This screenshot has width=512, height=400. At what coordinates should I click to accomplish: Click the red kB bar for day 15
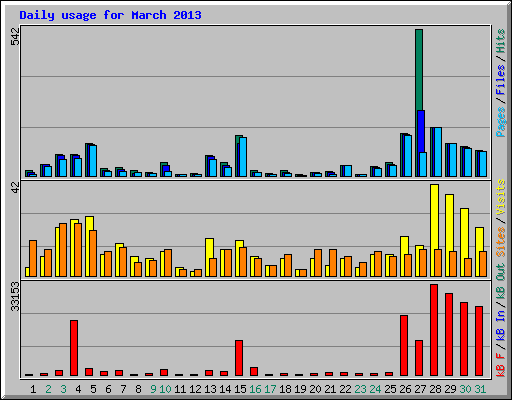[239, 358]
